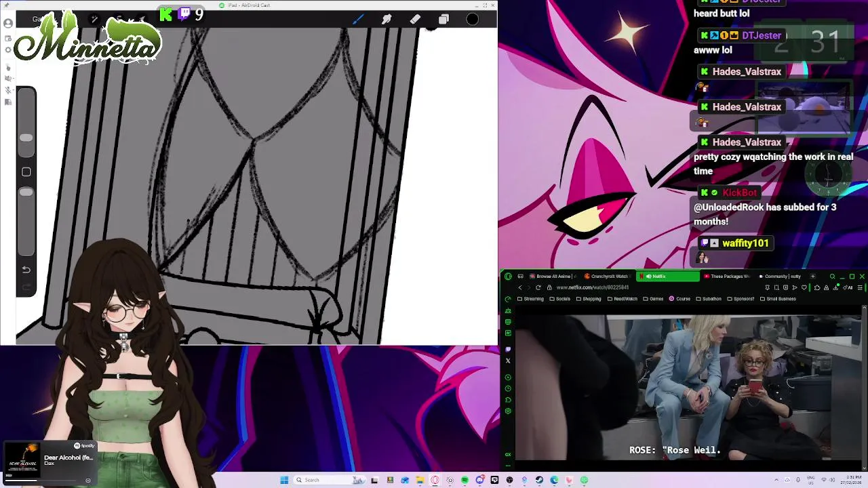Open File Explorer from taskbar
Viewport: 868px width, 488px height.
click(x=420, y=480)
